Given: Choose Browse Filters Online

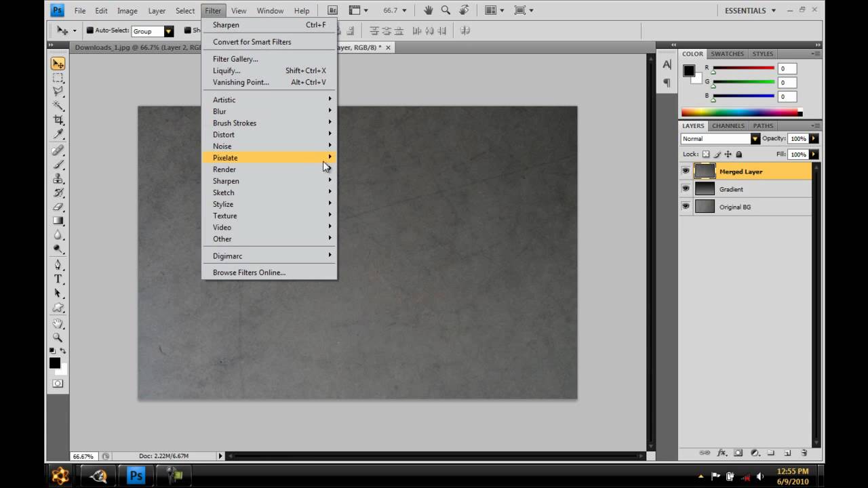Looking at the screenshot, I should [269, 272].
